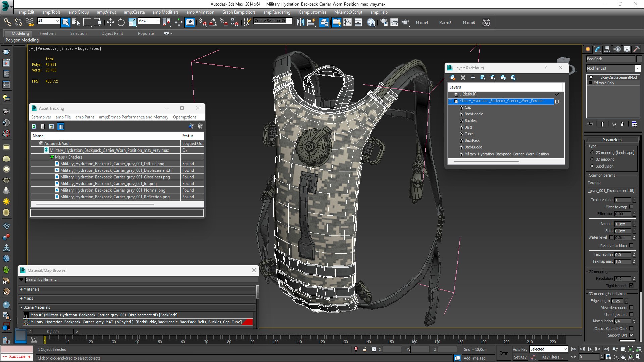Click the Texmap Displacement.tif button
Viewport: 644px width, 362px height.
612,191
